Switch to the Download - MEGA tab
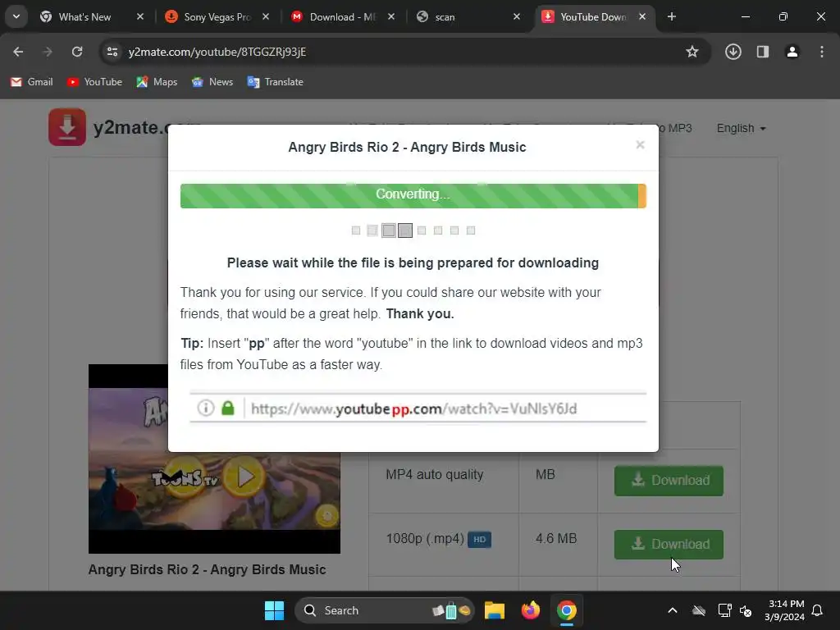This screenshot has height=630, width=840. pyautogui.click(x=342, y=17)
